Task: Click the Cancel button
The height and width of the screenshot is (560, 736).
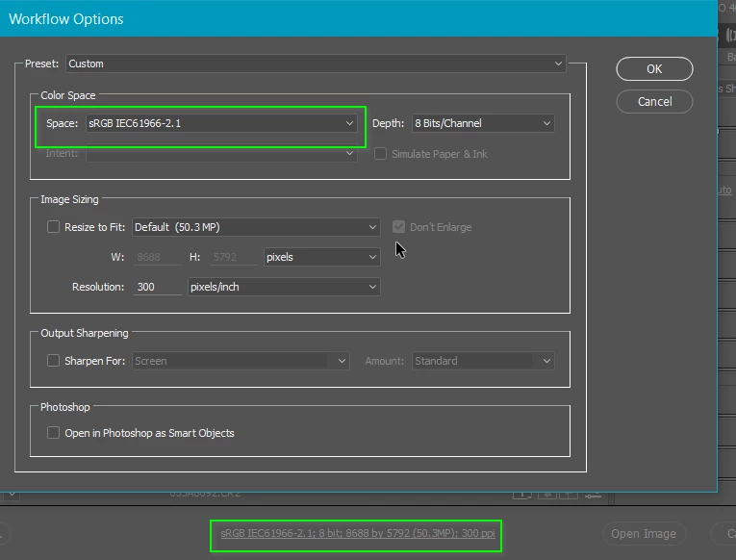Action: click(654, 101)
